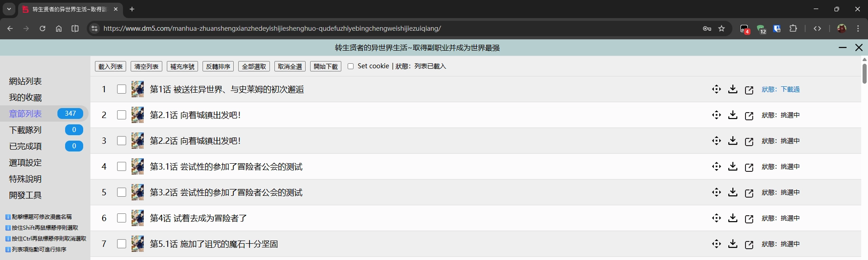The image size is (868, 260).
Task: Open chapter 第2.2话 in external link
Action: (749, 142)
